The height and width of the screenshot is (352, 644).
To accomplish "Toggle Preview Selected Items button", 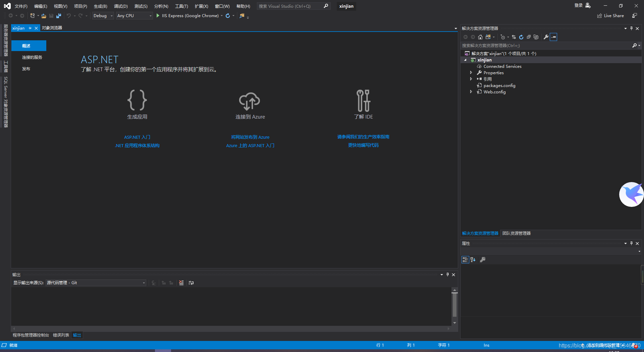I will click(x=553, y=37).
